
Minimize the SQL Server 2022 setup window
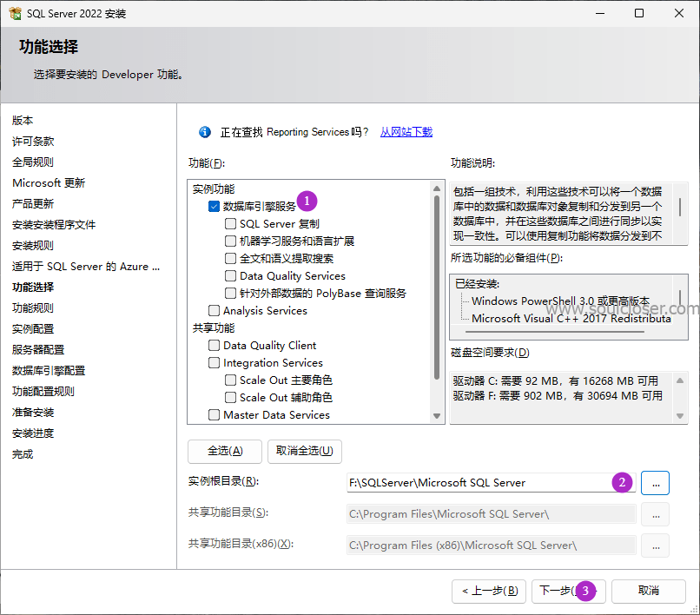click(600, 13)
